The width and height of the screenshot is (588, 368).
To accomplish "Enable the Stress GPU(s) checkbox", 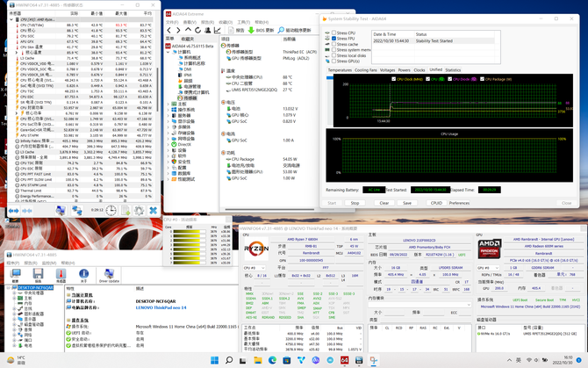I will 333,61.
